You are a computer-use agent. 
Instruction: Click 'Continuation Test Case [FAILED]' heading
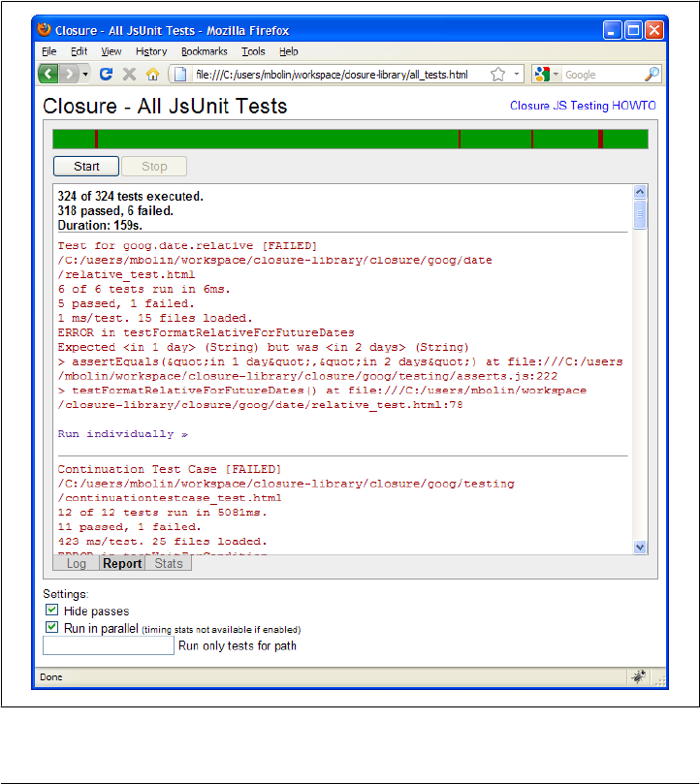[169, 469]
